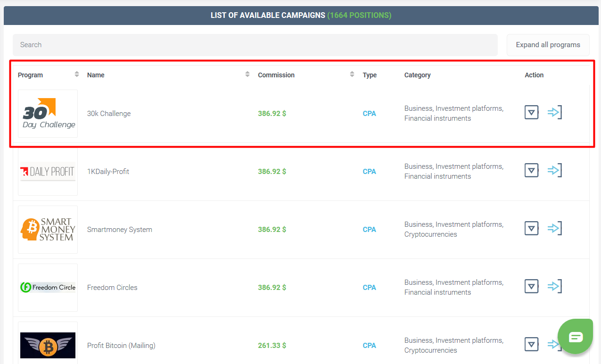Click the join arrow icon for 1KDaily-Profit
Viewport: 601px width, 364px height.
555,171
